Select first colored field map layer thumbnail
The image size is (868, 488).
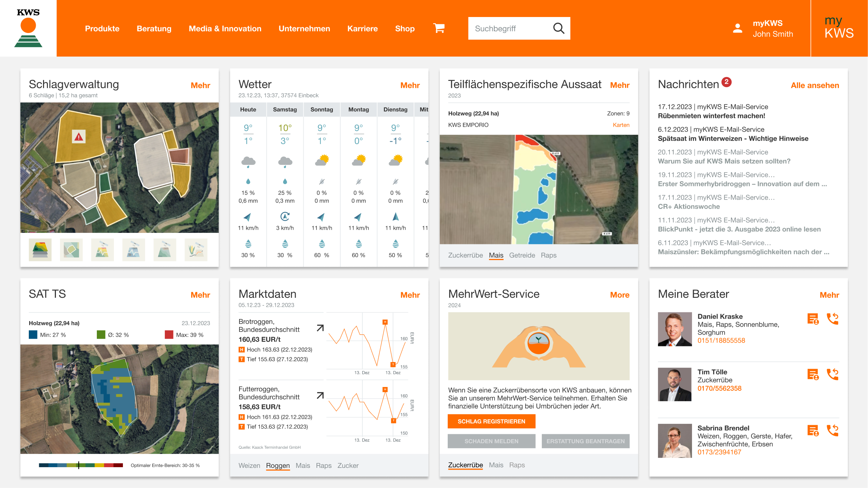click(40, 250)
